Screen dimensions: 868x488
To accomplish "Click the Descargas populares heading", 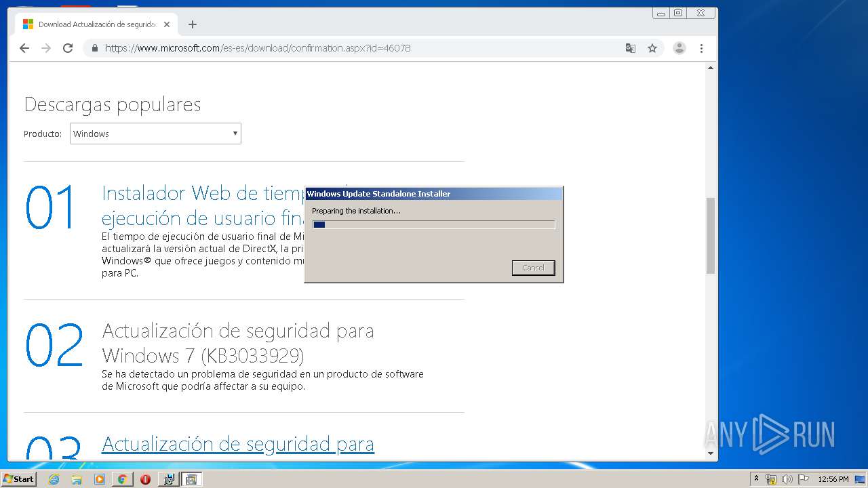I will pyautogui.click(x=113, y=104).
